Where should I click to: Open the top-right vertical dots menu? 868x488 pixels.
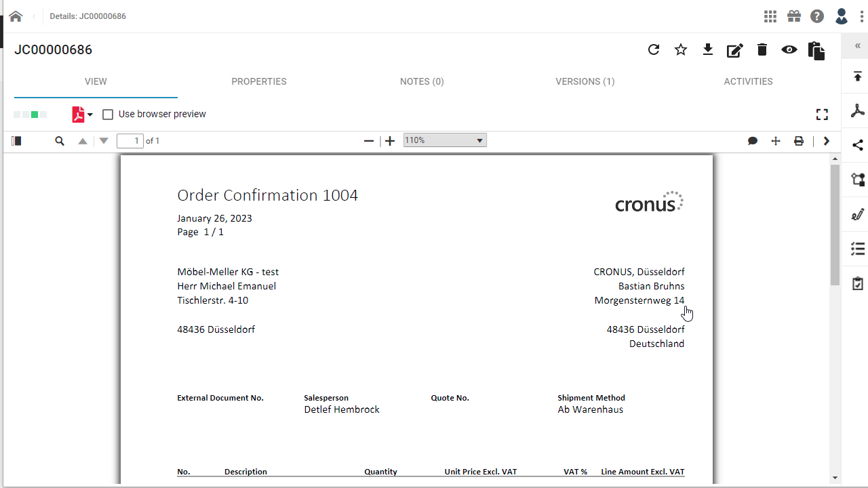[x=861, y=16]
